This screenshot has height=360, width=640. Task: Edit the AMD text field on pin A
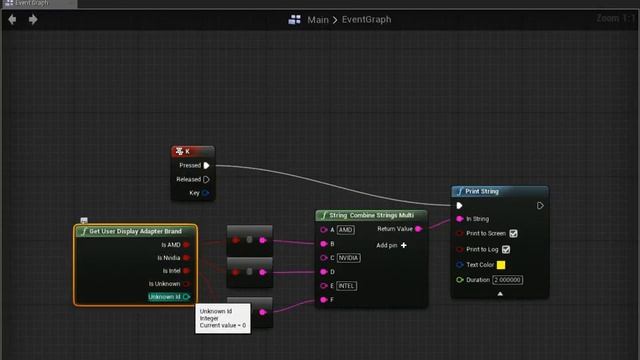(x=346, y=230)
